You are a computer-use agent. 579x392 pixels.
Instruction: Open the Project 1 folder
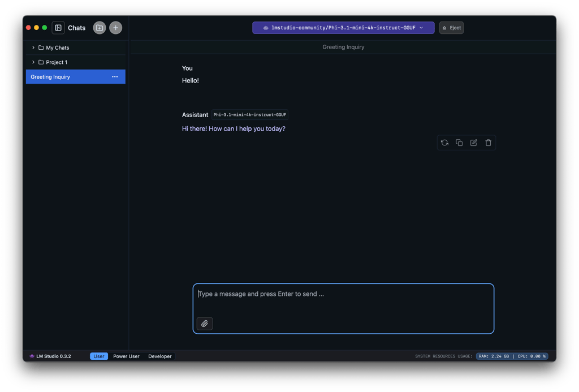(x=75, y=62)
